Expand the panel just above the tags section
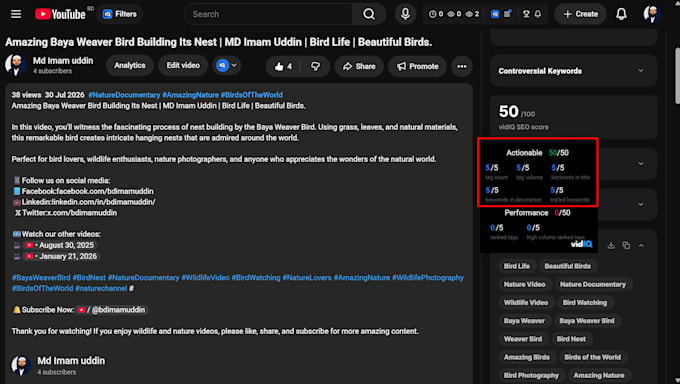 point(641,204)
